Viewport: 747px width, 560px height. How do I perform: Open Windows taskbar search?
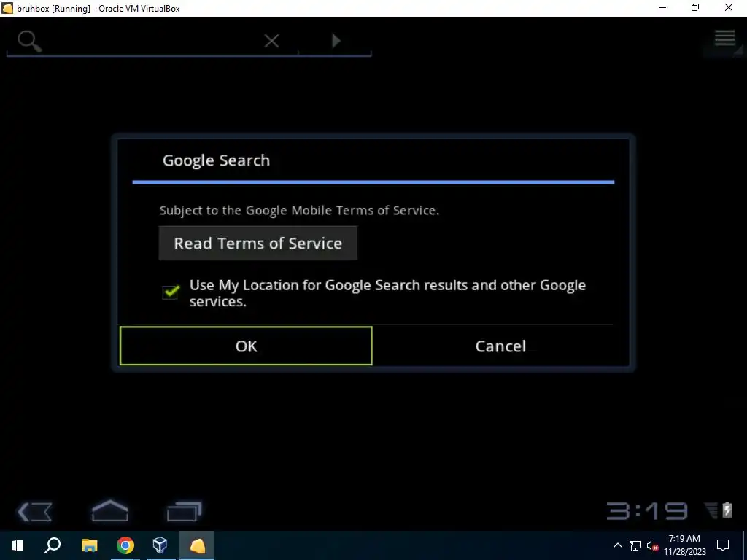coord(53,545)
